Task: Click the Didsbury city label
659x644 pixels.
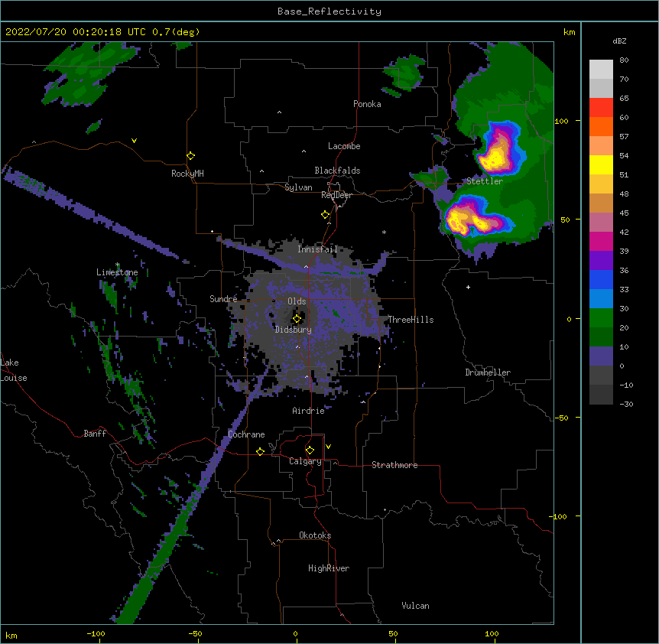Action: pyautogui.click(x=294, y=330)
